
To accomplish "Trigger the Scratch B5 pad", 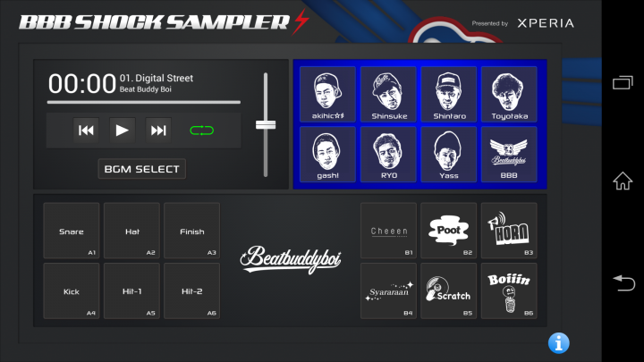I will tap(448, 291).
